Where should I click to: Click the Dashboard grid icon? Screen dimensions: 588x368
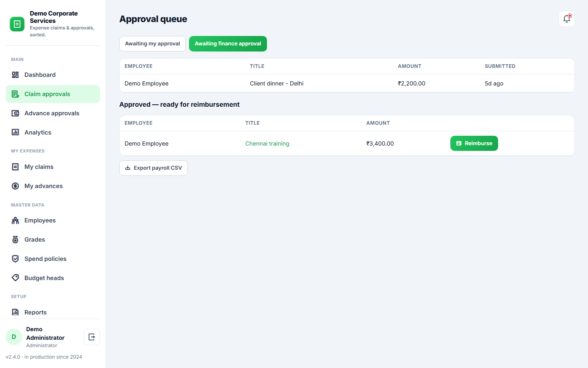pos(16,75)
